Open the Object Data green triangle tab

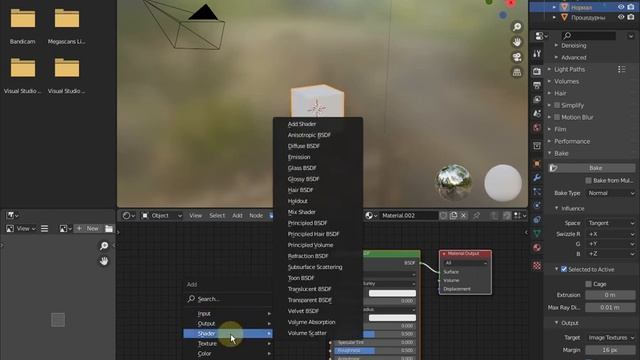[537, 233]
